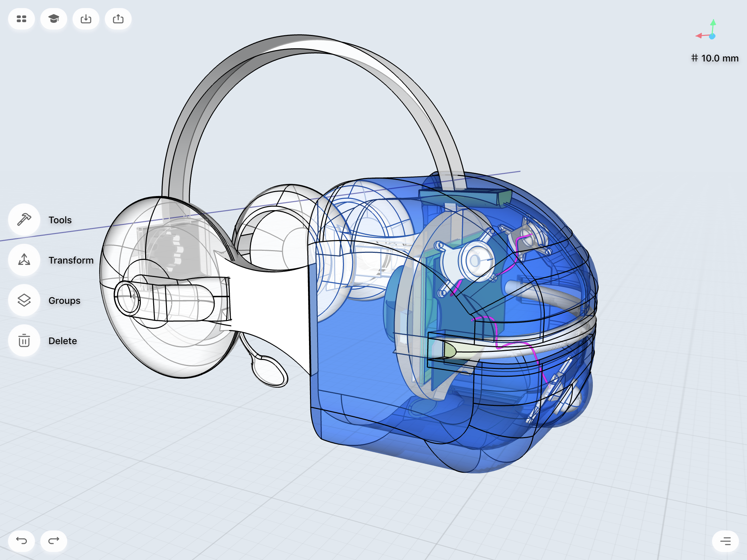Open the Groups layers icon
747x560 pixels.
[24, 300]
